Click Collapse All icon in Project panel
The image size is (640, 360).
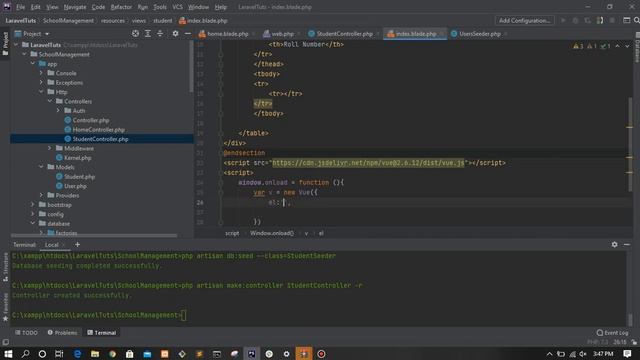160,33
